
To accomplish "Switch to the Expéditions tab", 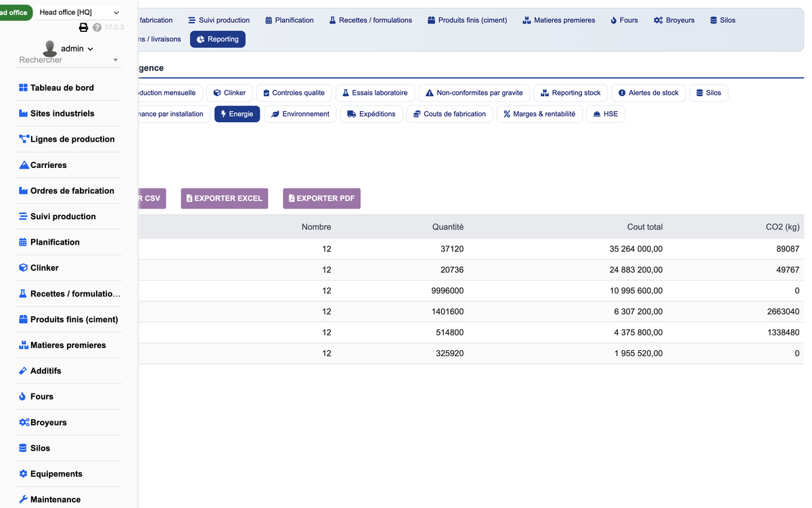I will [x=371, y=114].
